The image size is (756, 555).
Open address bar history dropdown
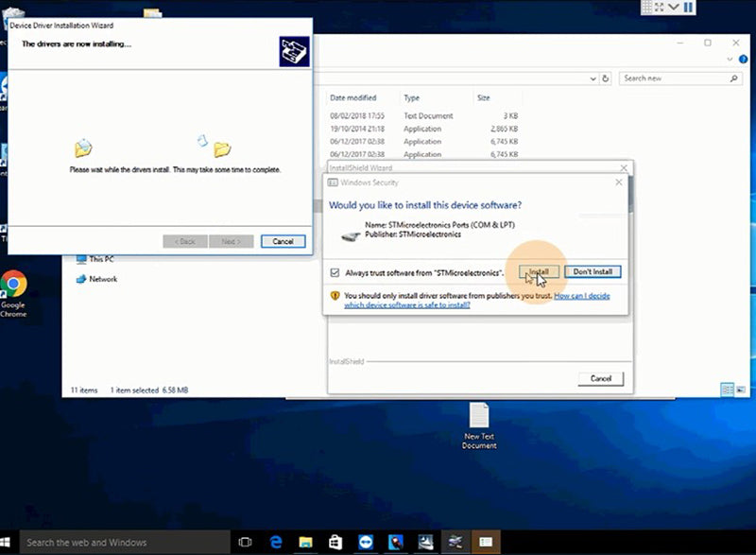tap(593, 78)
